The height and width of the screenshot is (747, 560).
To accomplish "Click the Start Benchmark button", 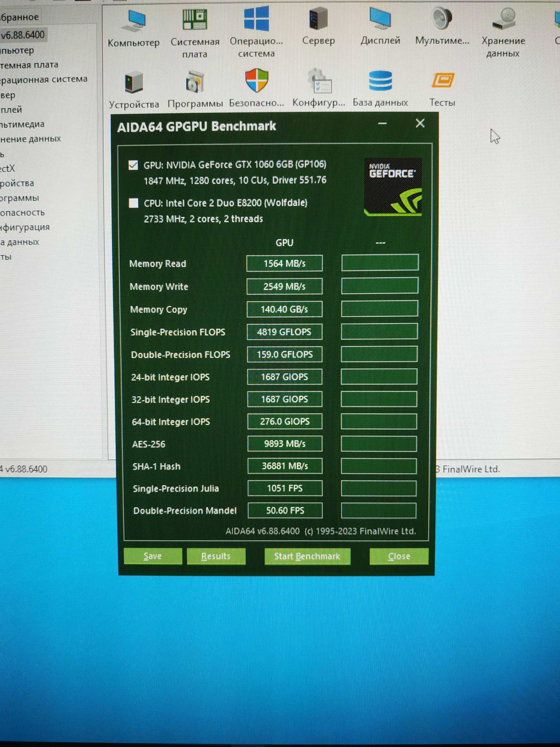I will click(x=307, y=556).
